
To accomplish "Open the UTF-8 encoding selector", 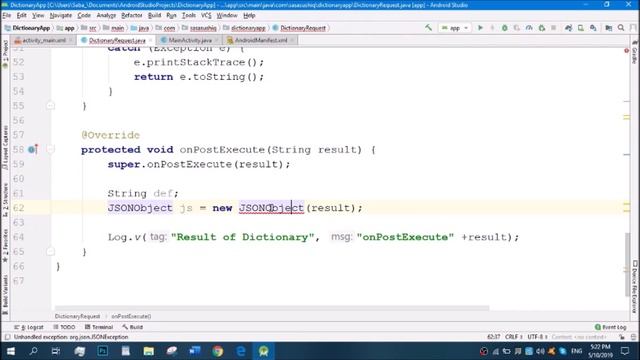I will click(537, 337).
